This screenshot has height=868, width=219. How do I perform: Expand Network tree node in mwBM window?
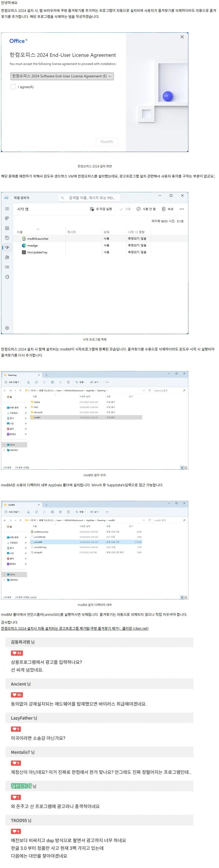(x=4, y=580)
